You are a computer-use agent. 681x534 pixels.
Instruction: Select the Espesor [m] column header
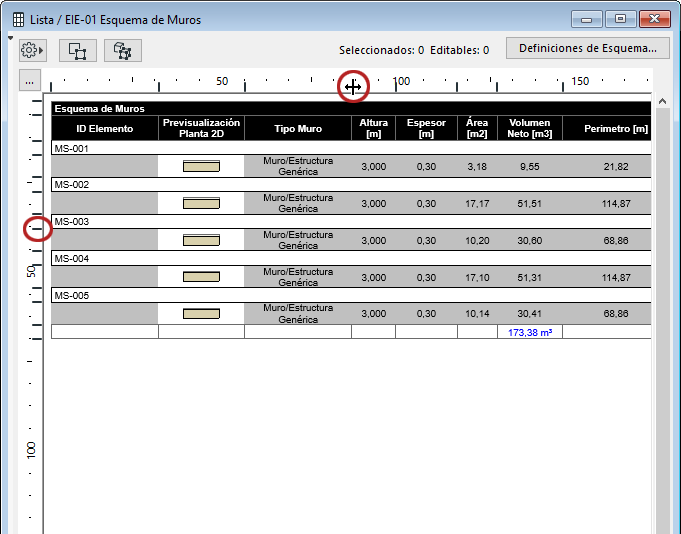[x=426, y=129]
